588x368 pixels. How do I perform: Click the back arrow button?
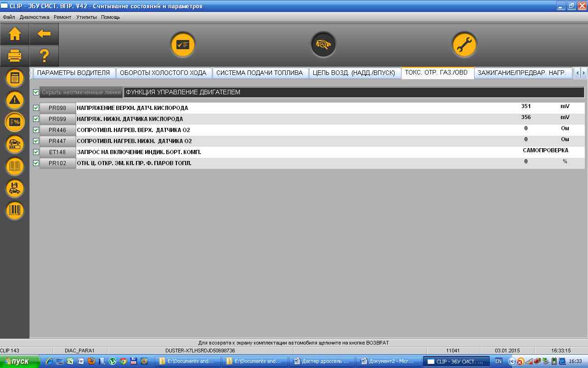(x=44, y=34)
